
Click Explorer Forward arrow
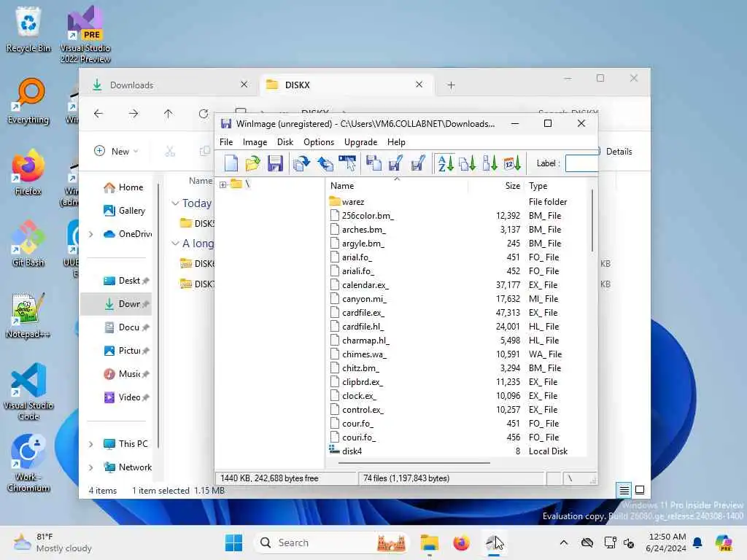[133, 113]
